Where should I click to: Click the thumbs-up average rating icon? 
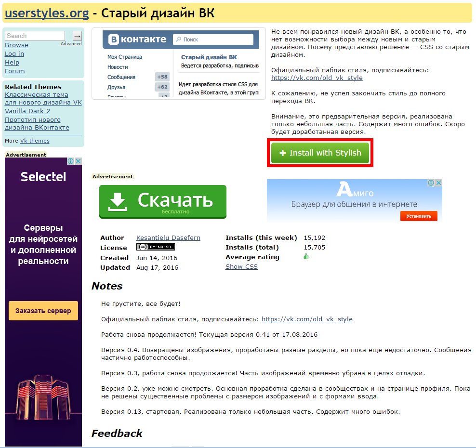tap(306, 257)
